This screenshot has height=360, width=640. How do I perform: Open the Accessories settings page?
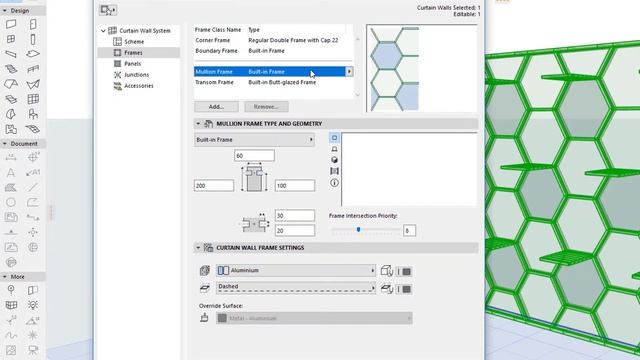coord(139,86)
